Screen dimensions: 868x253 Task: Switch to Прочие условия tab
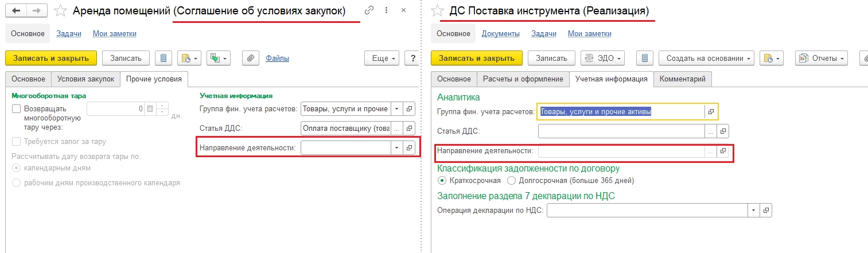[x=154, y=79]
